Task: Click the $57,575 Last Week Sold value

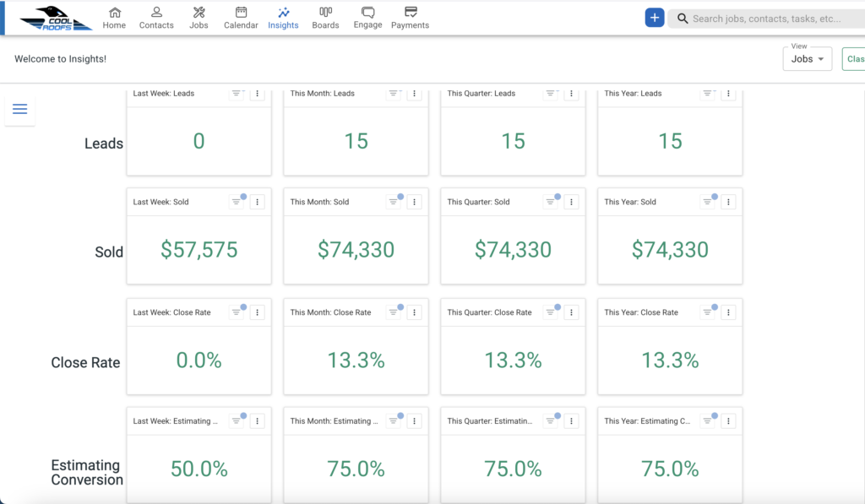Action: coord(199,250)
